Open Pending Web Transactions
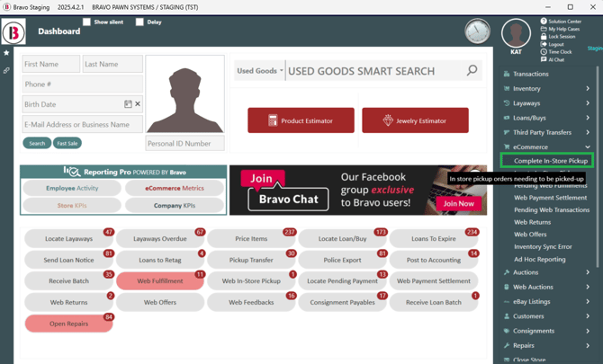This screenshot has height=364, width=603. [x=552, y=210]
